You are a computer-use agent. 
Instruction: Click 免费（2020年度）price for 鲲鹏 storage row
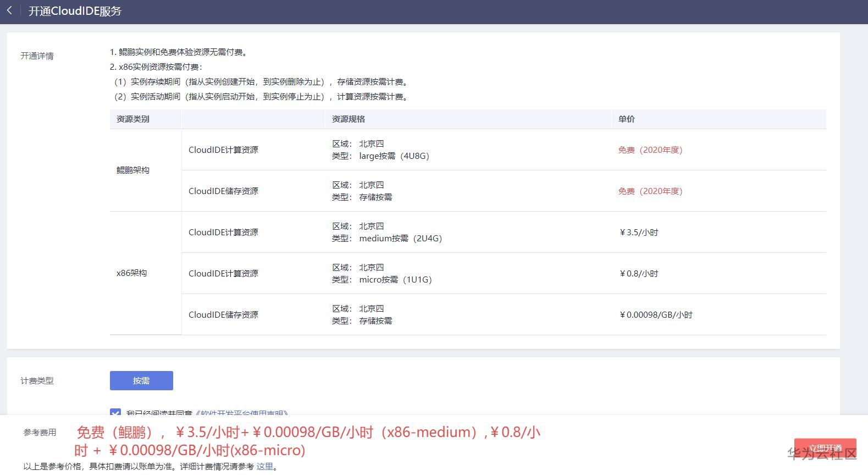[x=650, y=191]
